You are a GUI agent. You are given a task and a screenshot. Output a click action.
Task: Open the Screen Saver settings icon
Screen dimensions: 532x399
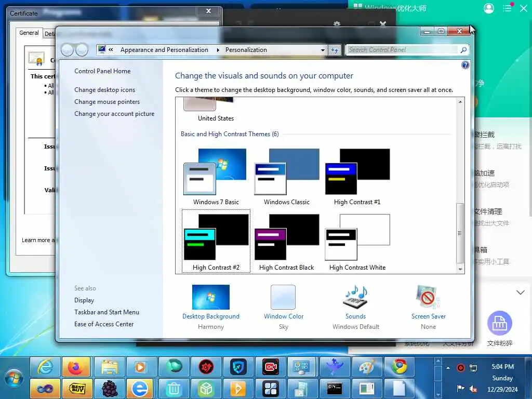pyautogui.click(x=428, y=297)
